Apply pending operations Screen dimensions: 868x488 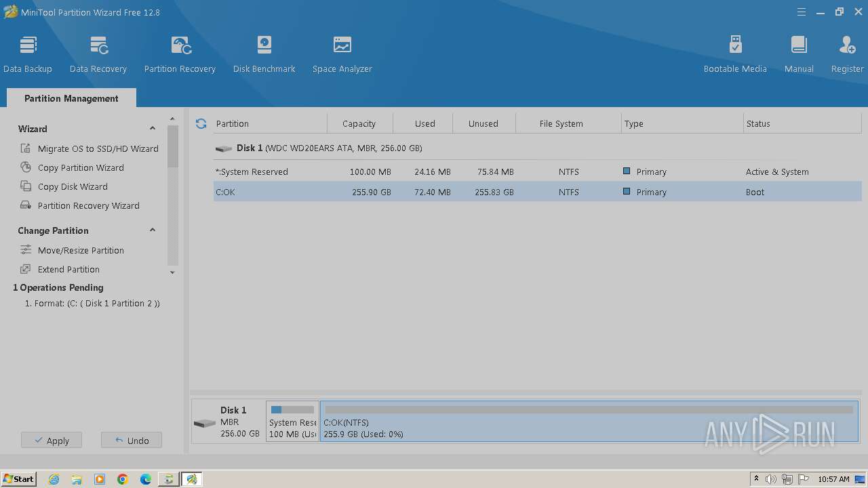[x=52, y=441]
